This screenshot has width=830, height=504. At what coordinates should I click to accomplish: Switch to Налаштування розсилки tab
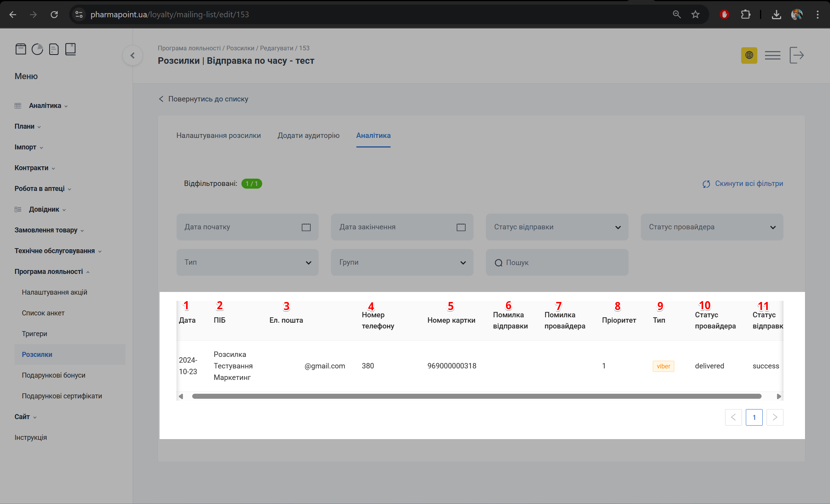coord(218,135)
